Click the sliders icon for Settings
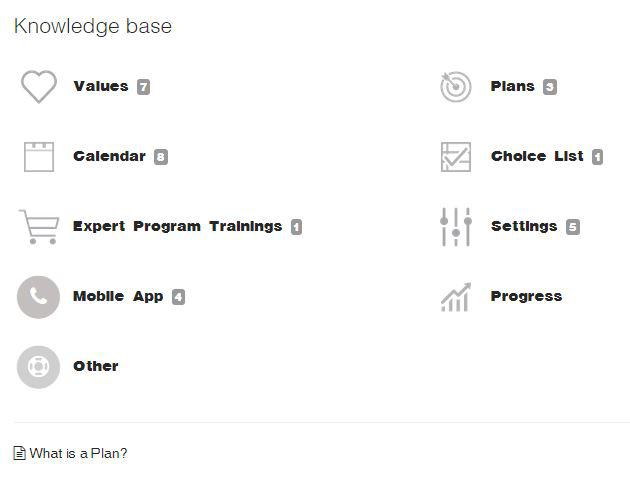 point(456,227)
